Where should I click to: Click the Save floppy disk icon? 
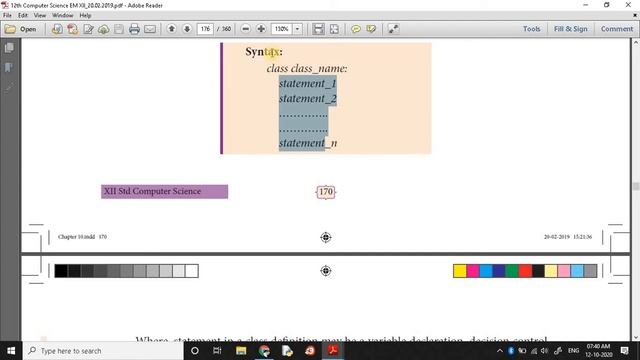click(119, 29)
